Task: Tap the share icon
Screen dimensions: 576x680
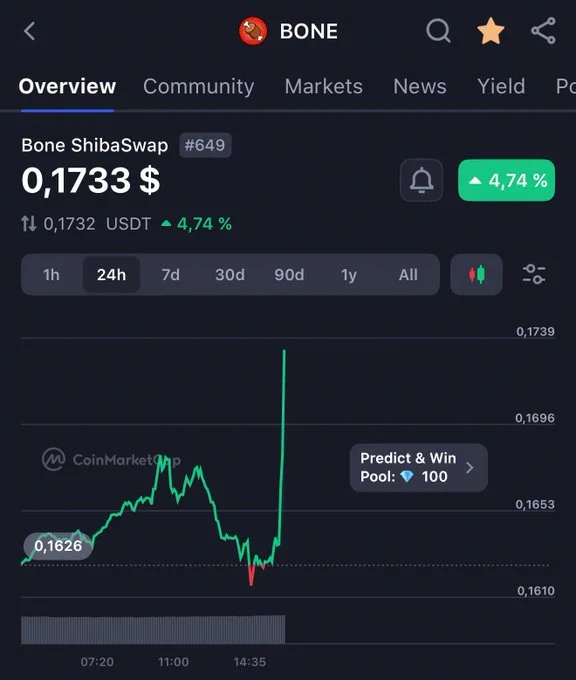Action: pyautogui.click(x=543, y=31)
